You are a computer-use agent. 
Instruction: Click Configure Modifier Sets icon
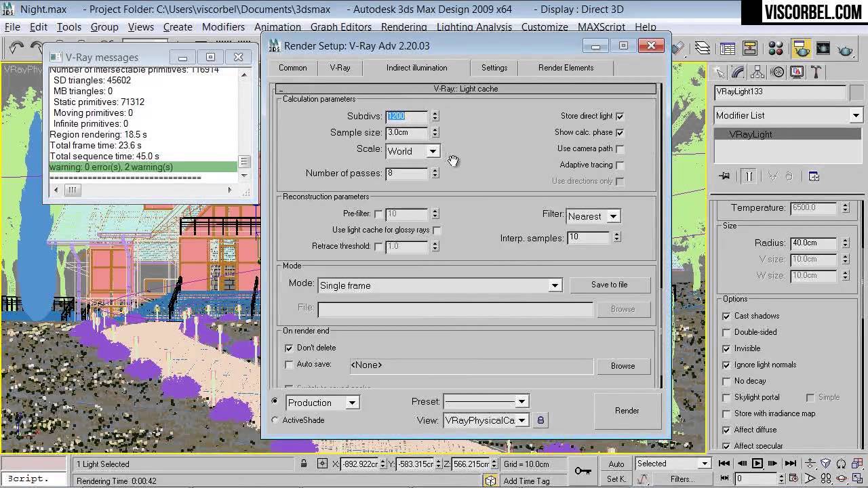tap(814, 176)
